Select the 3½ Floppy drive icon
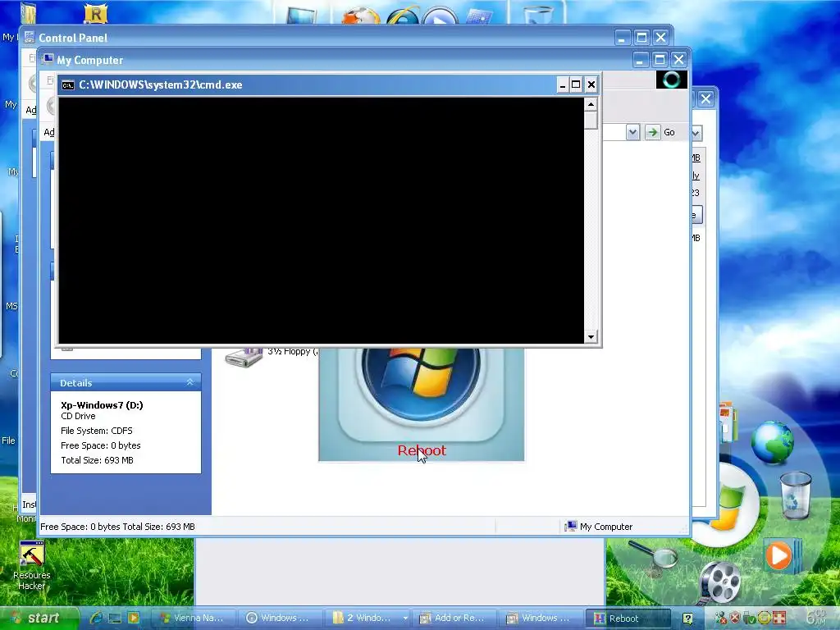 click(x=244, y=357)
